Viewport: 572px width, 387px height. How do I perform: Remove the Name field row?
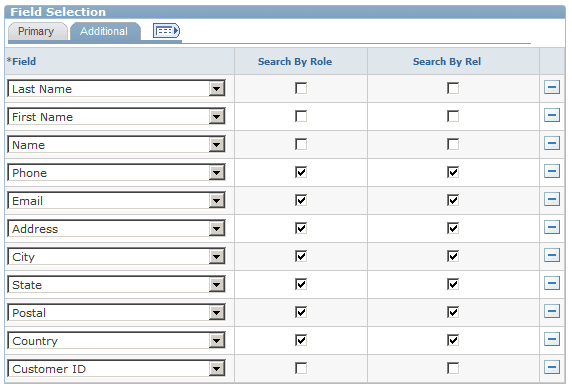point(552,143)
